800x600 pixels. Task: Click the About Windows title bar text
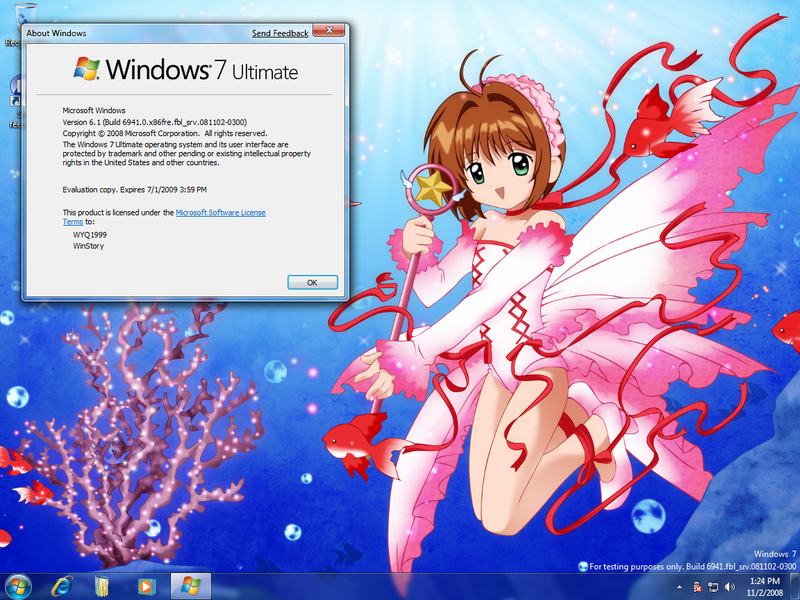coord(56,33)
